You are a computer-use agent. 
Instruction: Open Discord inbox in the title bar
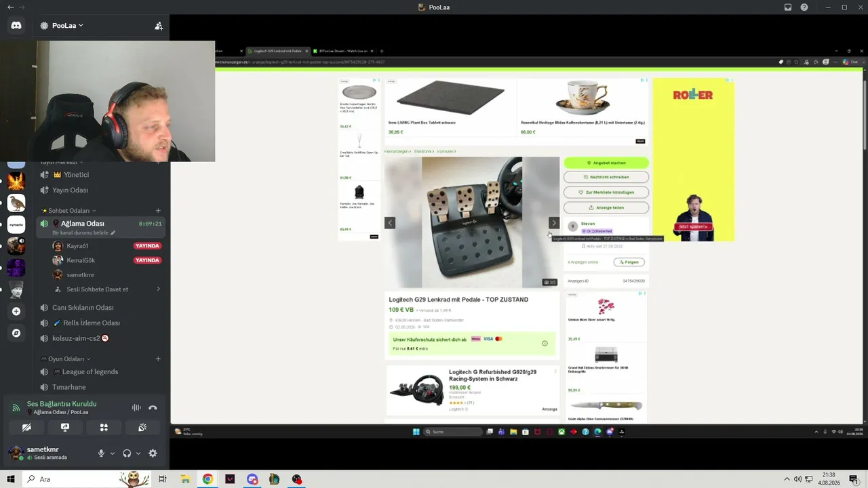click(788, 7)
